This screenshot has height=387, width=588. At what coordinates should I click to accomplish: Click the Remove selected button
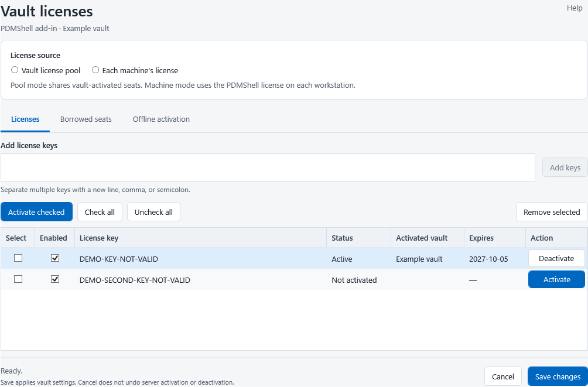coord(552,212)
